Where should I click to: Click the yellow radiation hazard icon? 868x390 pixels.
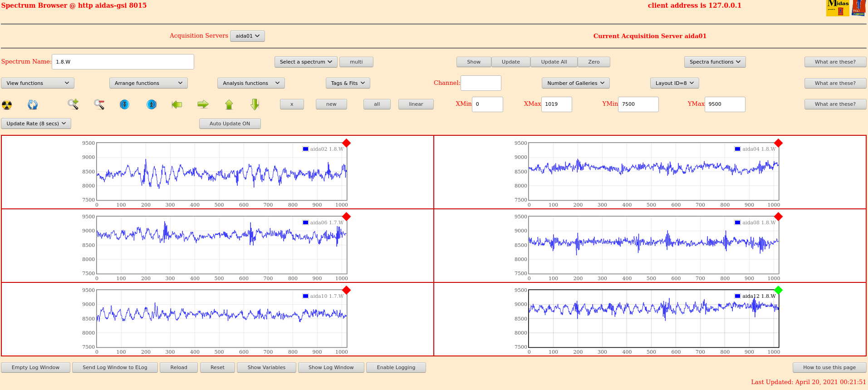pos(7,105)
